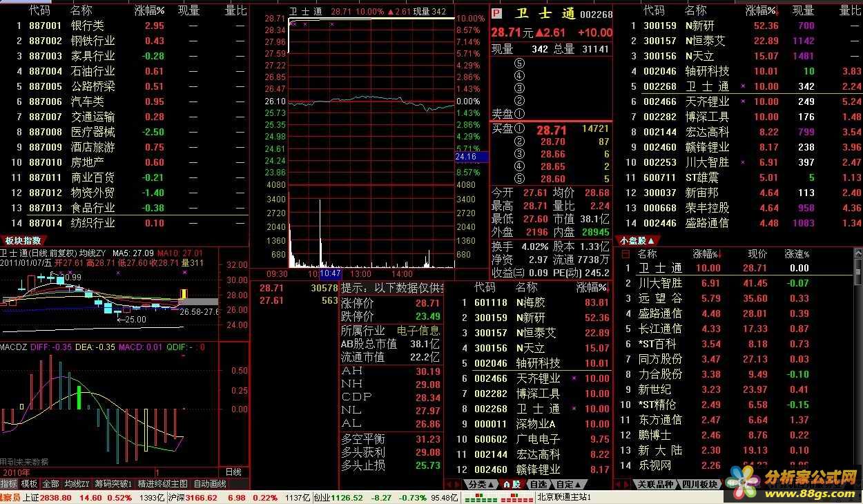Click the 涨停价 value 28.71
The image size is (863, 504).
[x=427, y=303]
